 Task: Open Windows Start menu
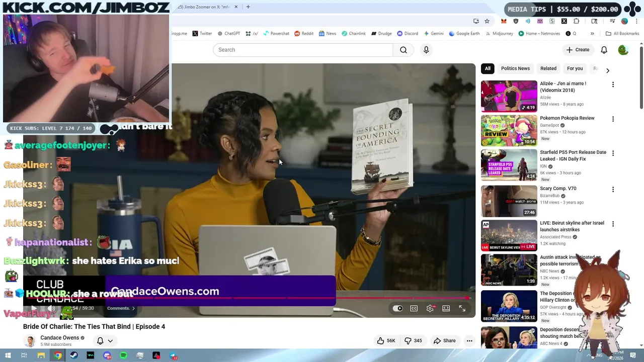tap(8, 355)
